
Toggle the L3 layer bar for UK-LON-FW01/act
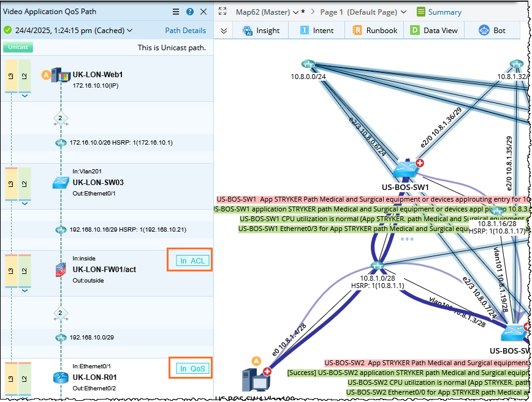pos(11,270)
